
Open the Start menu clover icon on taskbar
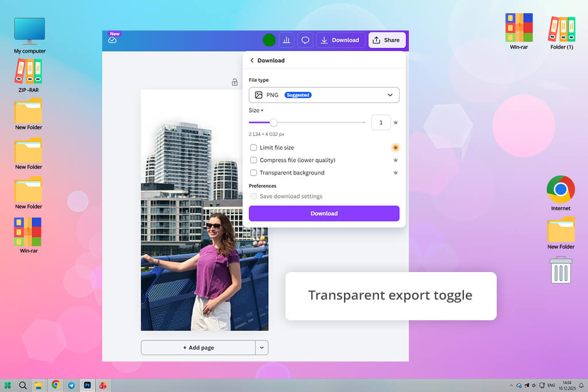7,385
